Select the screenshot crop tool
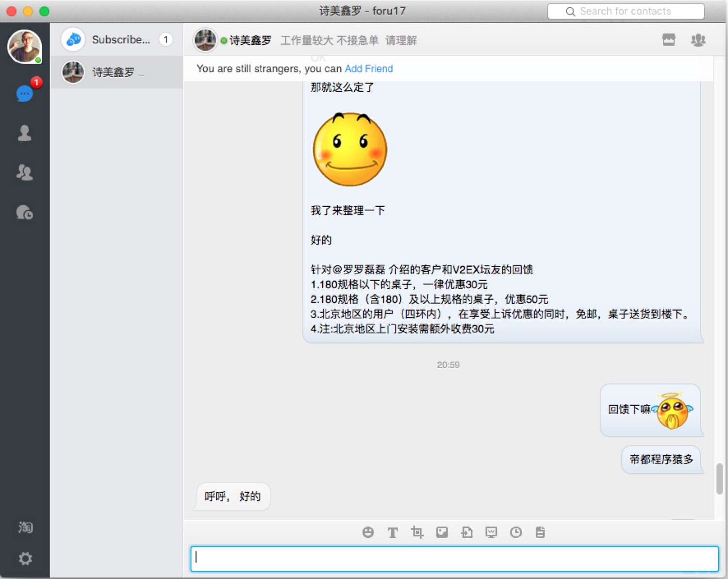The width and height of the screenshot is (728, 579). pyautogui.click(x=417, y=532)
